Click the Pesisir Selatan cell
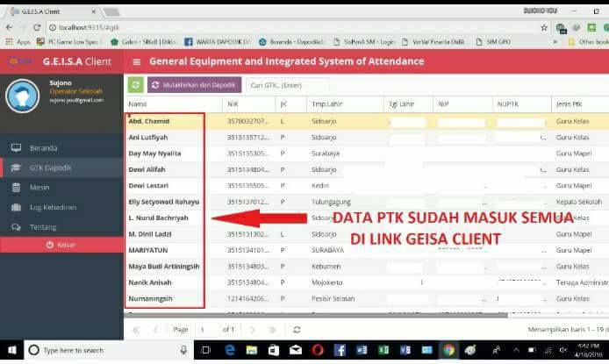Image resolution: width=609 pixels, height=364 pixels. click(333, 299)
